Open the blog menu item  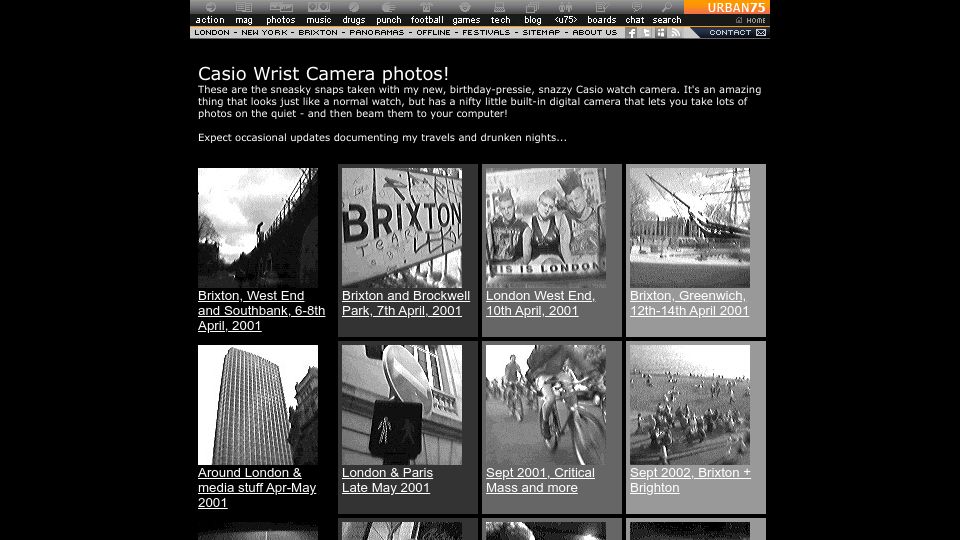click(533, 20)
